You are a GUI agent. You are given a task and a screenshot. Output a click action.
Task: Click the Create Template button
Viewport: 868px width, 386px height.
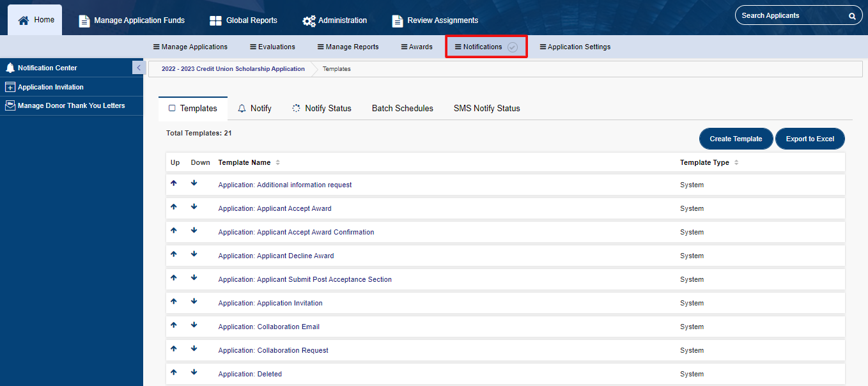click(x=736, y=139)
